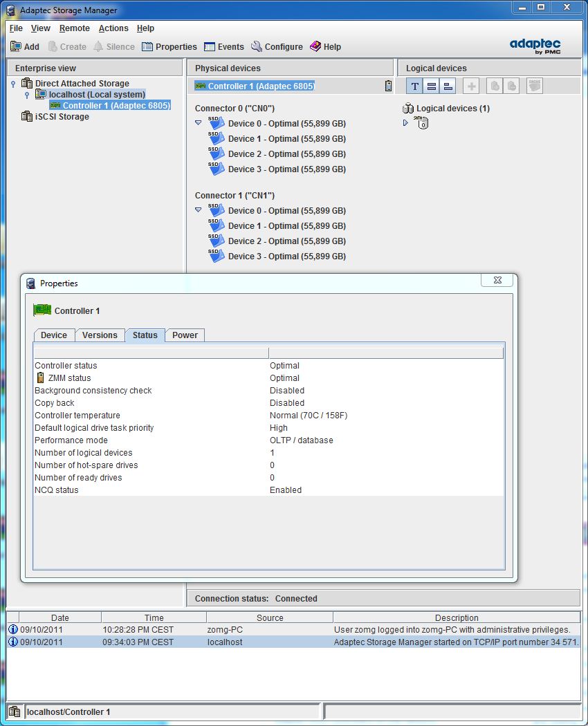Select the text description view (T) button
588x726 pixels.
pyautogui.click(x=414, y=86)
